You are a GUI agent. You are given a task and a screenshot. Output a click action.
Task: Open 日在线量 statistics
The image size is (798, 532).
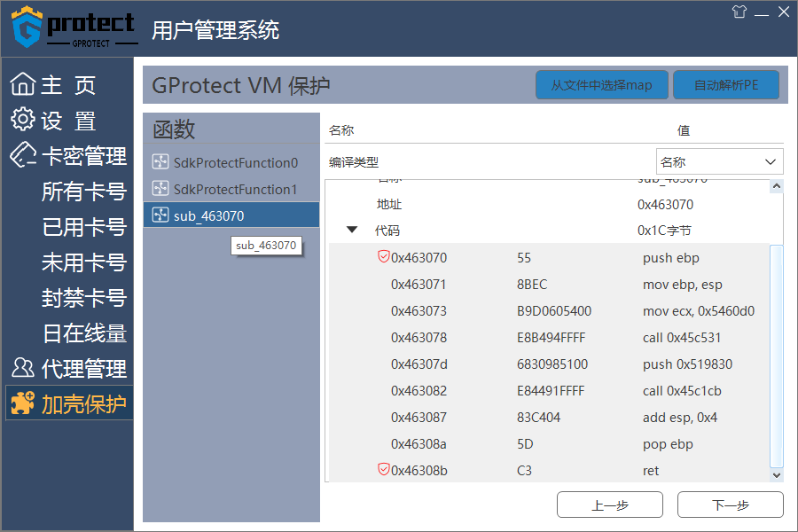[x=84, y=333]
